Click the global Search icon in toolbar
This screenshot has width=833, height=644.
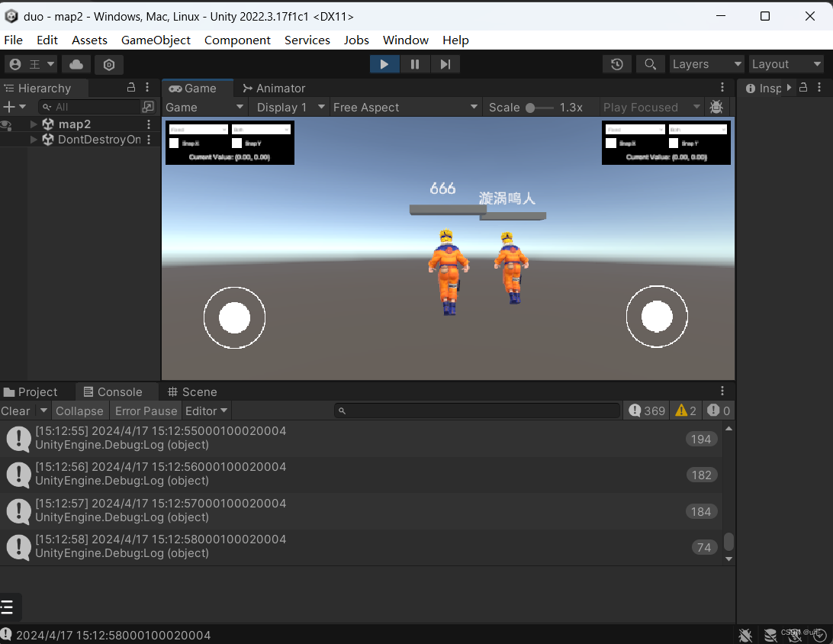click(x=650, y=64)
